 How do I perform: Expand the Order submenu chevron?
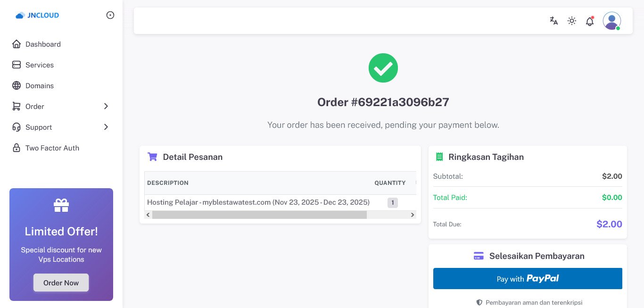[x=106, y=107]
